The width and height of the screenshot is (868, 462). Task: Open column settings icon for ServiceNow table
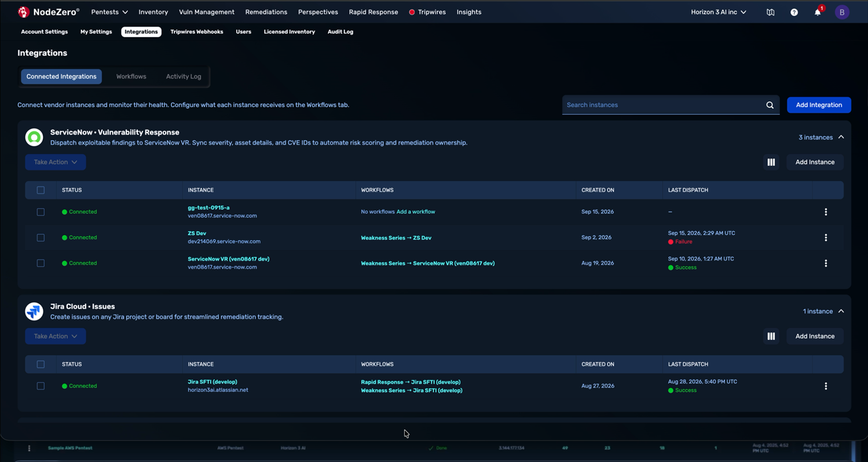(771, 162)
